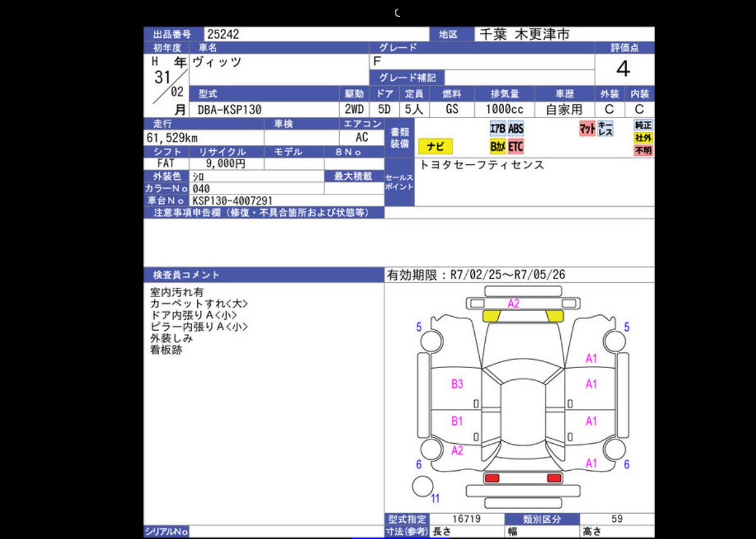
Task: Click the キーレス keyless badge
Action: click(x=605, y=129)
